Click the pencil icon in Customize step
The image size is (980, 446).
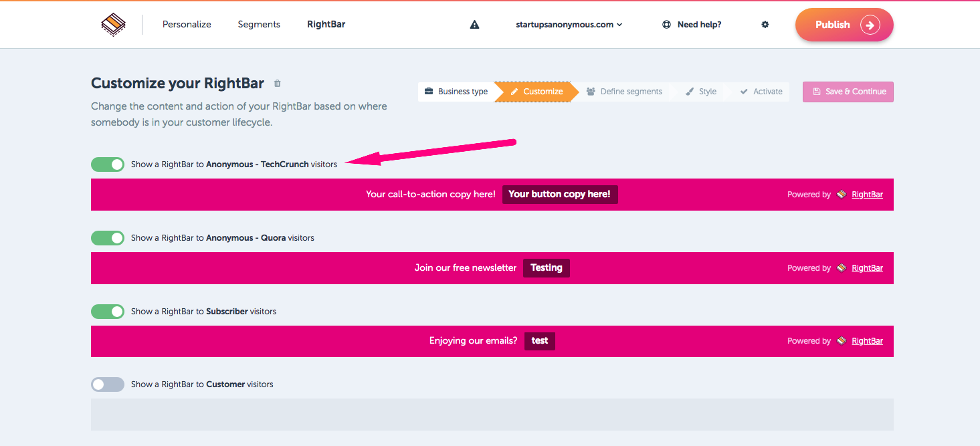click(x=514, y=92)
